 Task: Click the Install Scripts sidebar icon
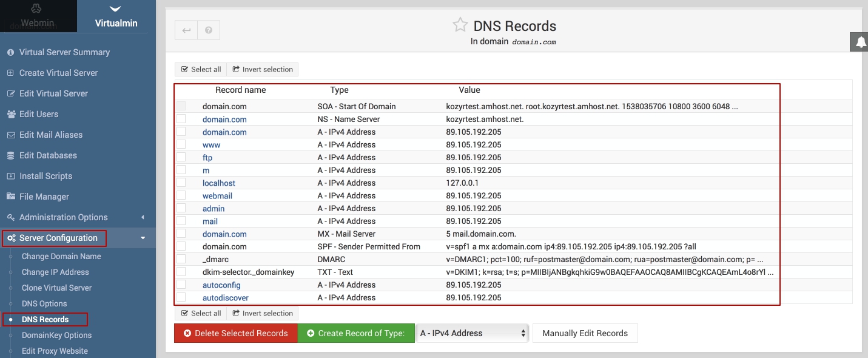(10, 176)
